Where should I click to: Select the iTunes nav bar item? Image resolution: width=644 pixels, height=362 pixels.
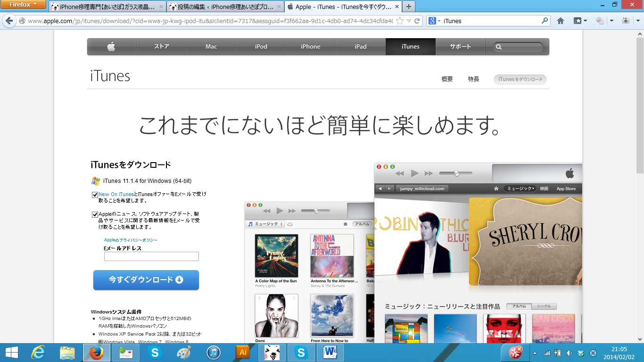pyautogui.click(x=411, y=47)
